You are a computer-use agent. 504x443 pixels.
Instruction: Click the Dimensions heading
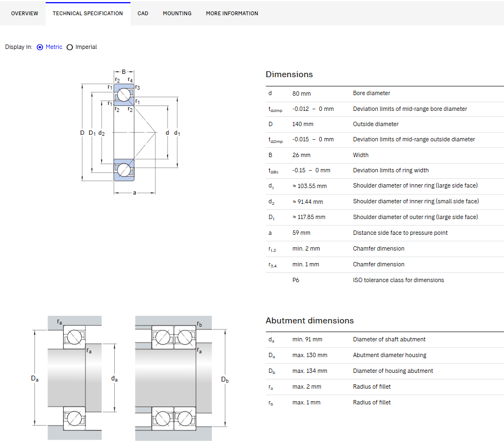pos(289,74)
